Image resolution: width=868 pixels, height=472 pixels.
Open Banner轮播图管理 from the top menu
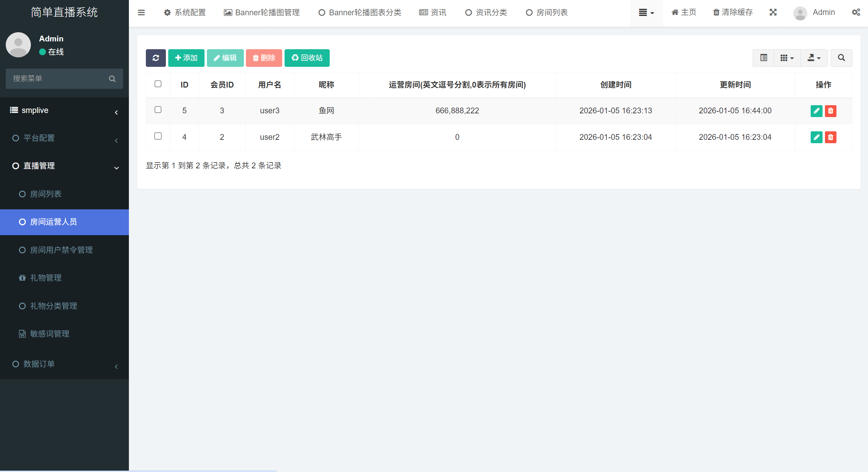click(261, 12)
